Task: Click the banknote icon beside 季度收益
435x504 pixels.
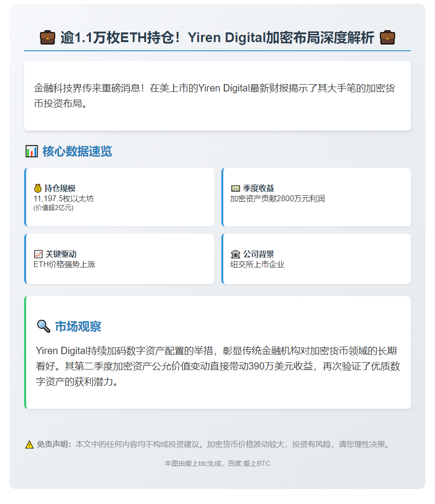Action: [x=235, y=188]
